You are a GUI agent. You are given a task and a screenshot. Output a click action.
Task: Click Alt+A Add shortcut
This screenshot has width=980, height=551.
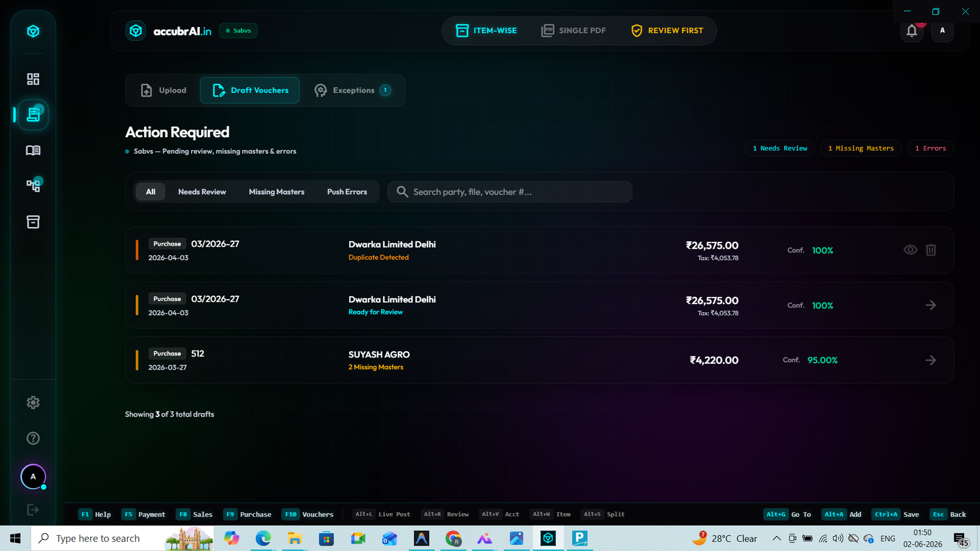[842, 514]
